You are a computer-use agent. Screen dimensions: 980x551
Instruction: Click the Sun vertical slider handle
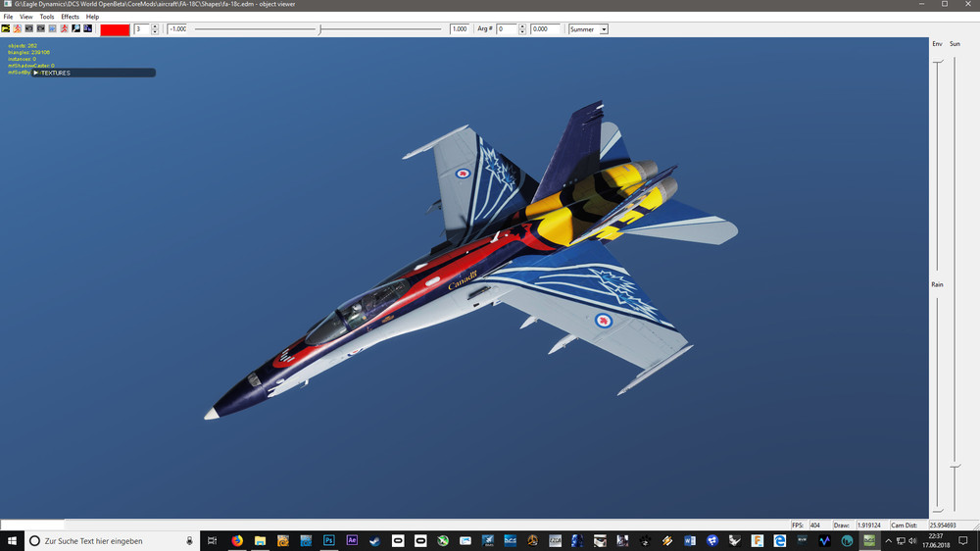[x=955, y=466]
